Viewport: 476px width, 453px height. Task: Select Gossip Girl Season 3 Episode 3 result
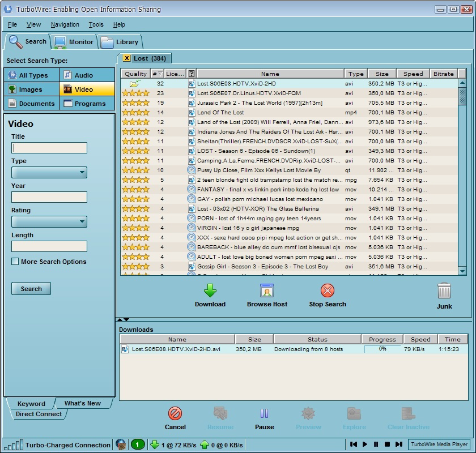point(289,266)
